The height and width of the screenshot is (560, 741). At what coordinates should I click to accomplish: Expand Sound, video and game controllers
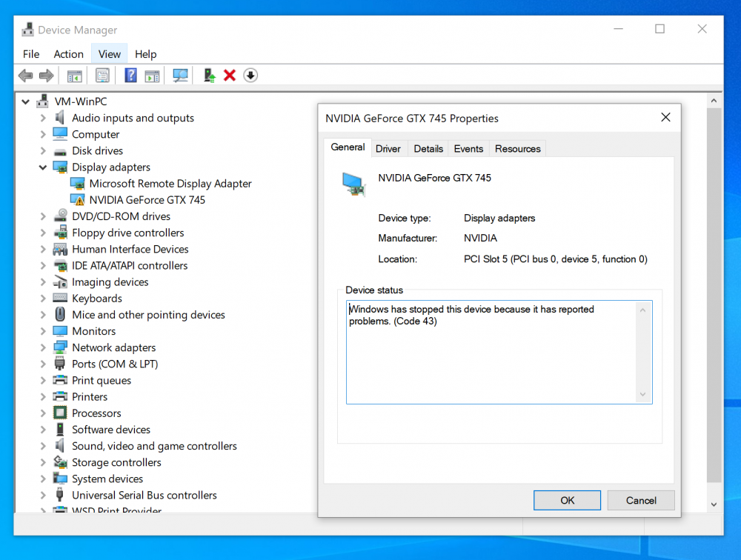point(43,446)
